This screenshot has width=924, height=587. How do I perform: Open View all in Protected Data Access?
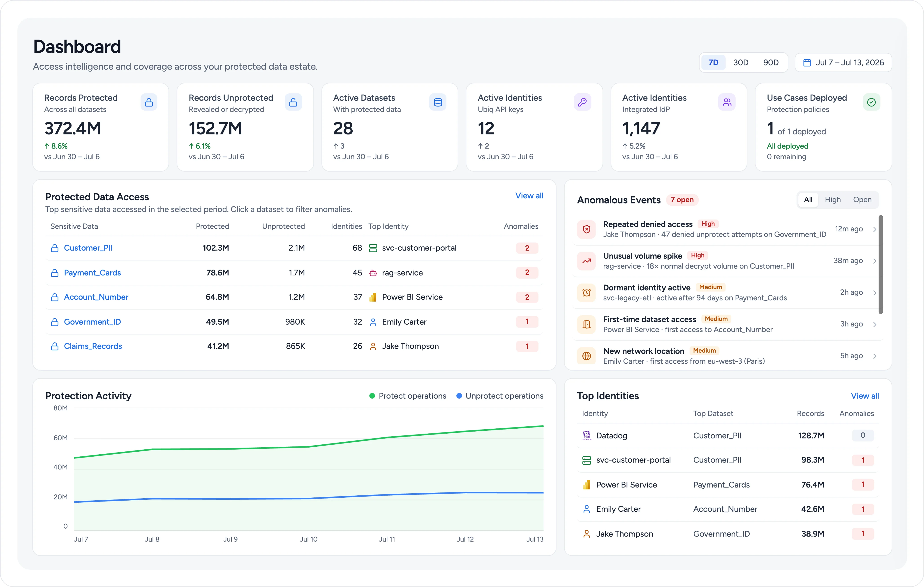click(x=529, y=196)
